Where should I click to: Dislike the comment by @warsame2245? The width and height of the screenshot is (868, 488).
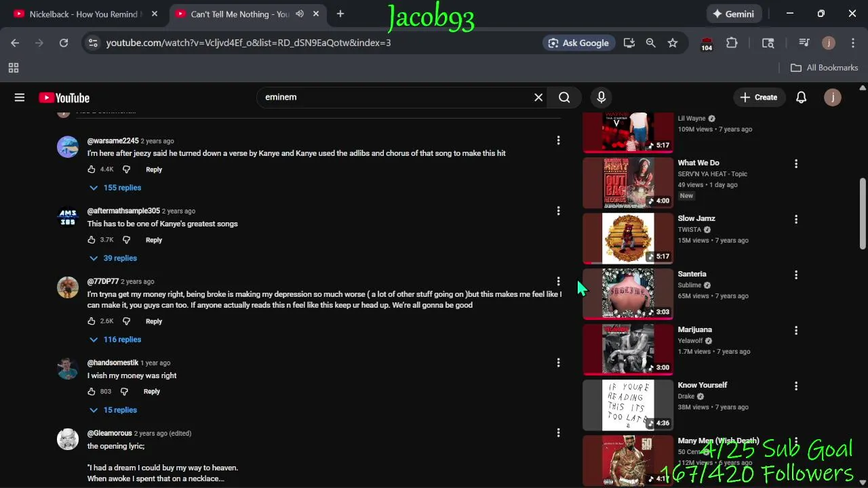[126, 169]
